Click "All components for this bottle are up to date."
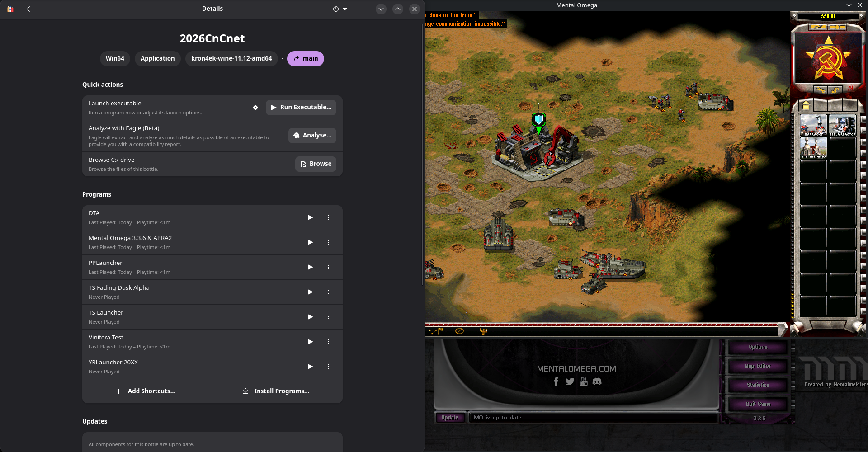The height and width of the screenshot is (452, 868). pos(141,444)
